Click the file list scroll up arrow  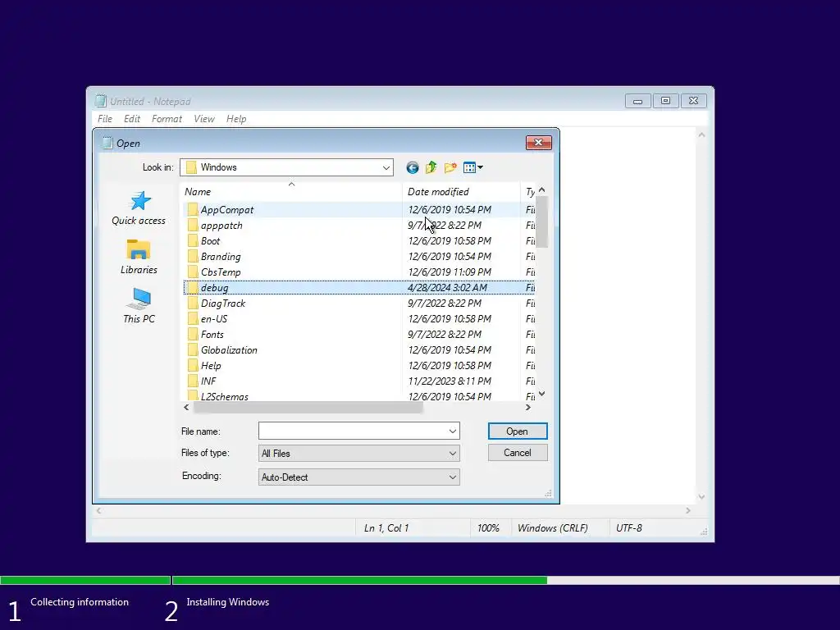[542, 190]
